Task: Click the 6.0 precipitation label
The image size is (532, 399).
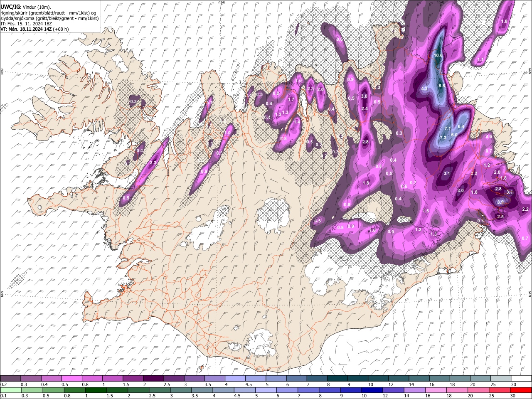Action: pos(454,135)
